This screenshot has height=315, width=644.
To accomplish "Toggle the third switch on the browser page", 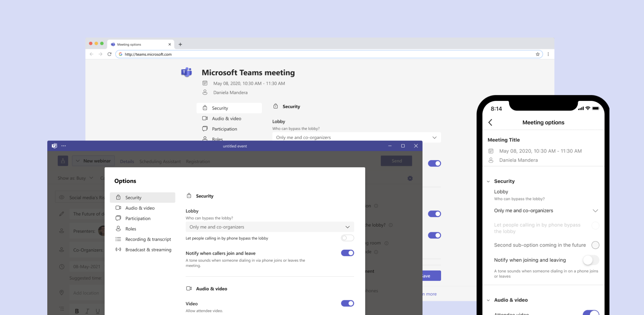I will (x=434, y=235).
